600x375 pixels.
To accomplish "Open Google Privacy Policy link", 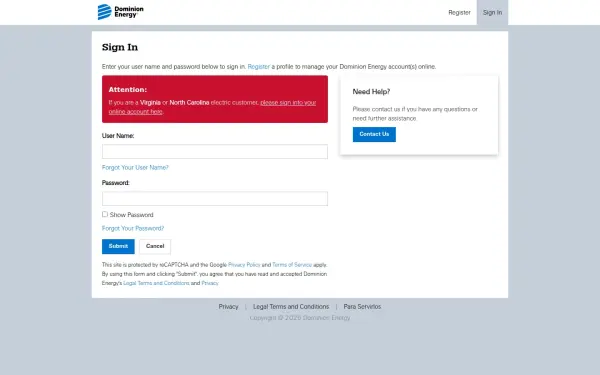I will click(244, 265).
